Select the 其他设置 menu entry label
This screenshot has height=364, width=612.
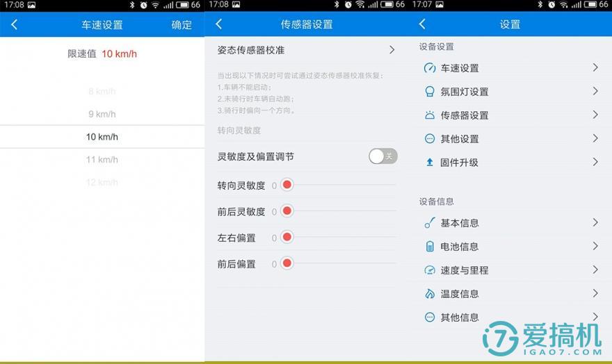point(460,139)
